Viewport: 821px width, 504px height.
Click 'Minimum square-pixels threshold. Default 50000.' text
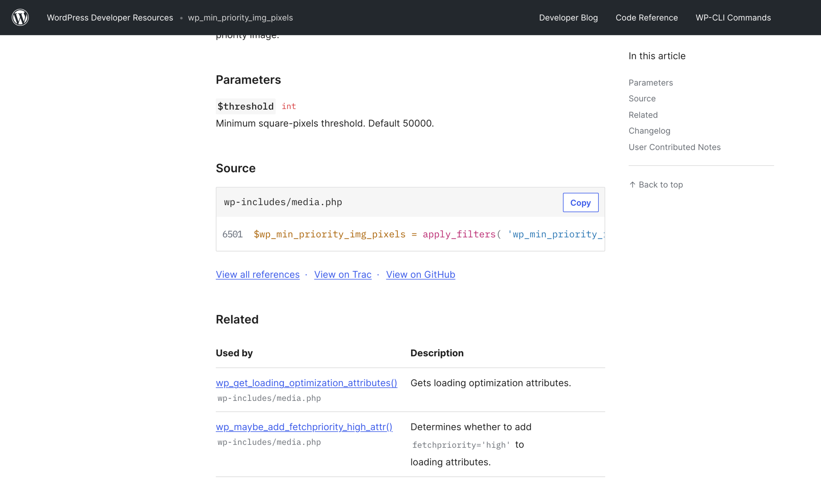click(x=325, y=123)
